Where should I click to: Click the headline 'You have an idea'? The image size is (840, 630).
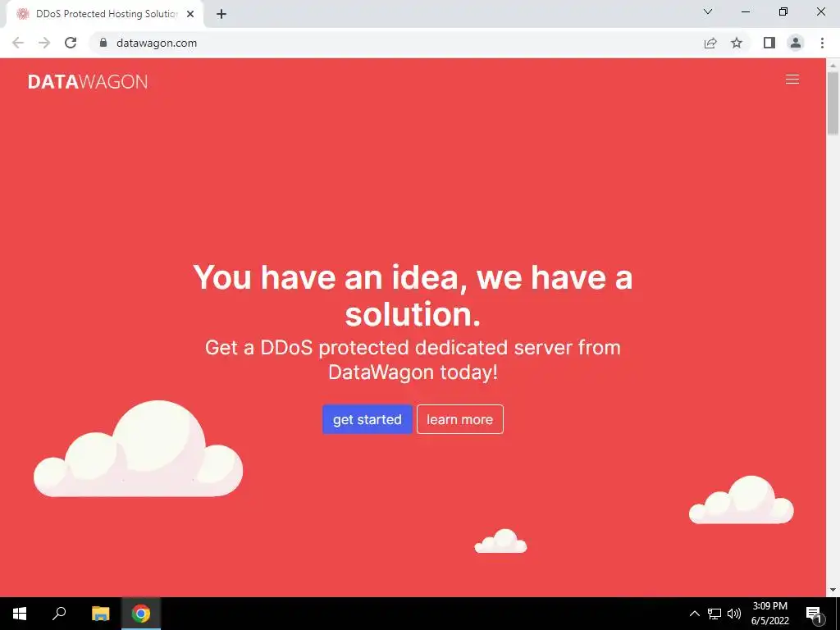click(413, 295)
